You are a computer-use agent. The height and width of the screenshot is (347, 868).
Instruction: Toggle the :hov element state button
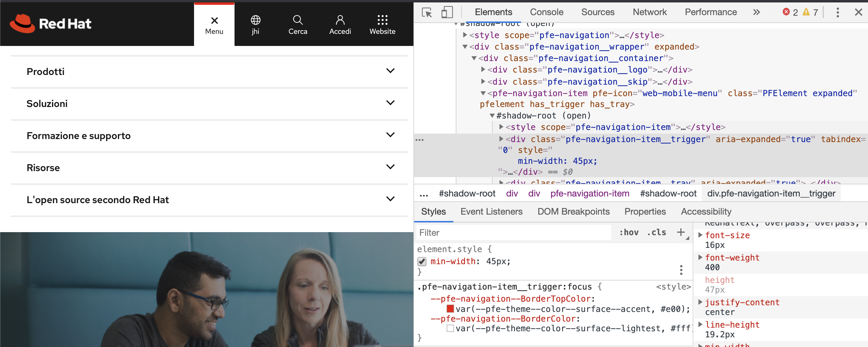click(x=629, y=232)
